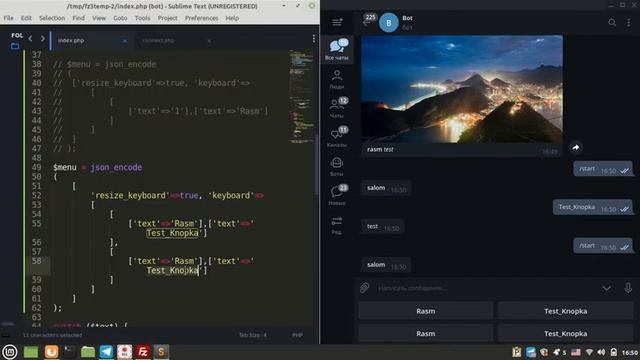Screen dimensions: 640x360
Task: Close the index.php tab
Action: [124, 41]
